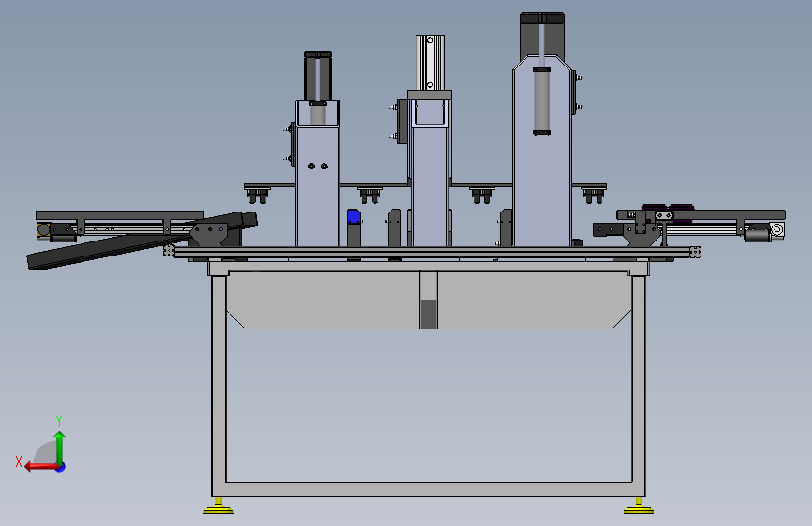This screenshot has width=812, height=526.
Task: Select the dark motor atop the tallest column
Action: [x=542, y=37]
